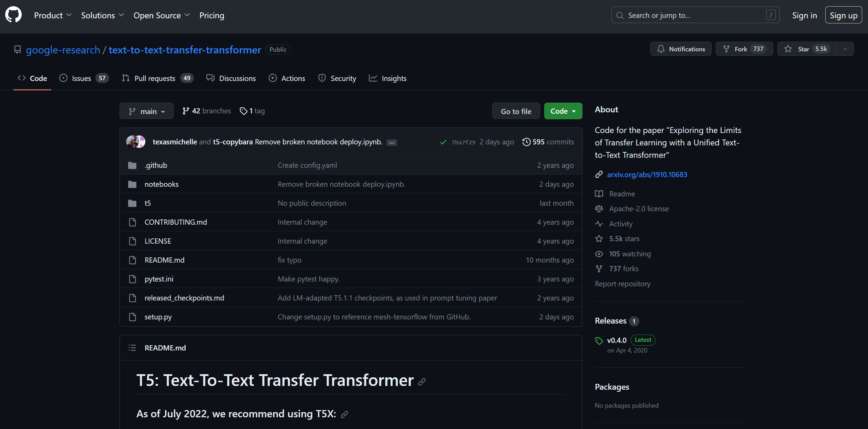Click the Star icon button
The image size is (868, 429).
[x=788, y=49]
